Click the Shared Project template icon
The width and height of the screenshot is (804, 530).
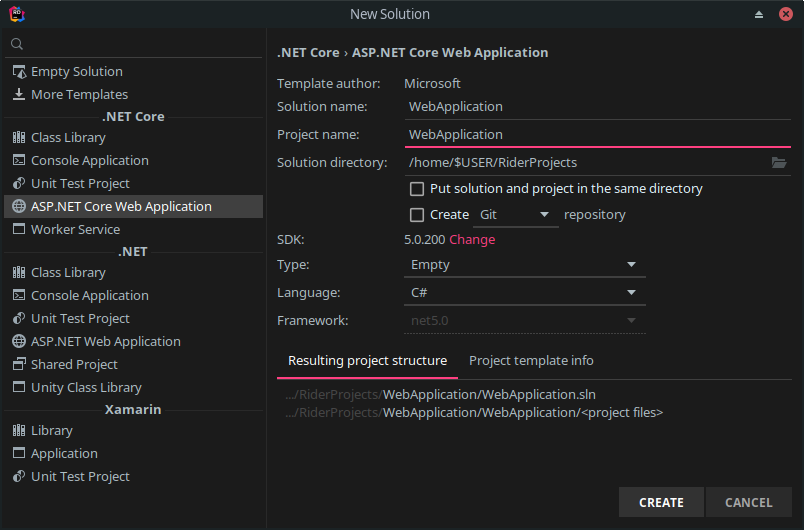coord(19,365)
